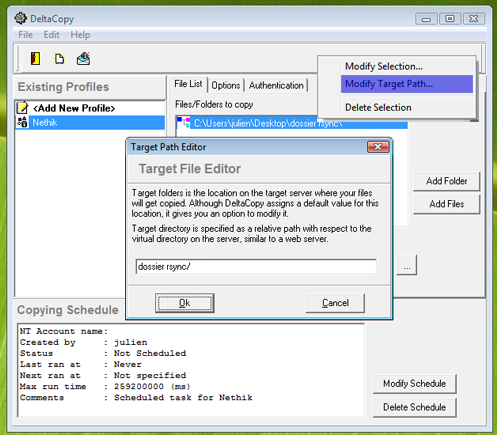Click the Add Folder button

(x=446, y=181)
